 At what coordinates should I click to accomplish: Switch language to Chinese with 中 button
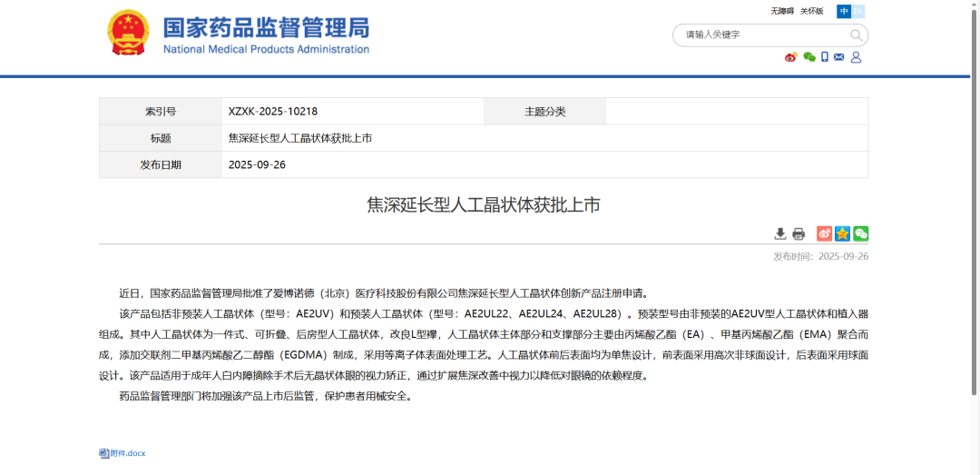845,11
